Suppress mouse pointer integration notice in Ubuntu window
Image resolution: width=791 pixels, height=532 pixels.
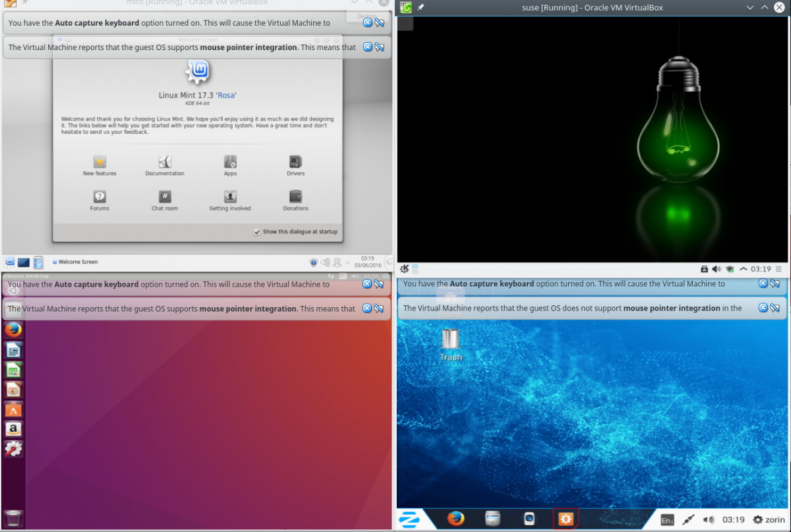pyautogui.click(x=379, y=308)
